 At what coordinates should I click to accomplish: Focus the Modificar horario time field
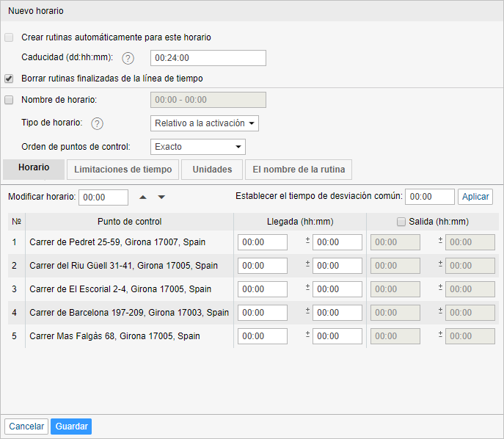pos(103,197)
